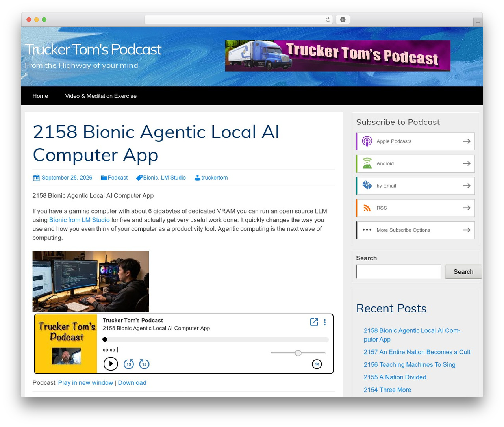The width and height of the screenshot is (504, 427).
Task: Subscribe via Apple Podcasts
Action: (415, 141)
